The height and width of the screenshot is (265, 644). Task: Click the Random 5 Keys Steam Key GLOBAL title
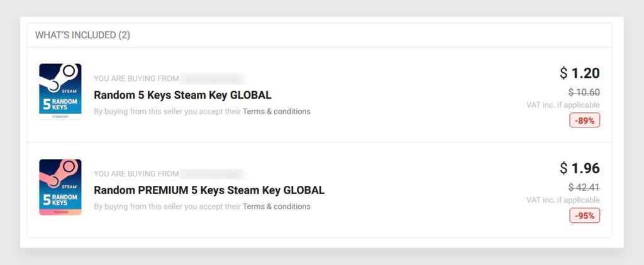pos(182,95)
